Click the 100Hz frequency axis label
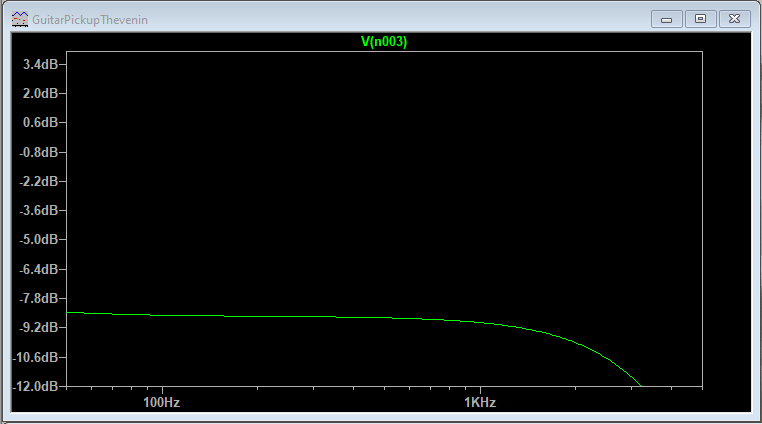The width and height of the screenshot is (762, 424). click(161, 403)
